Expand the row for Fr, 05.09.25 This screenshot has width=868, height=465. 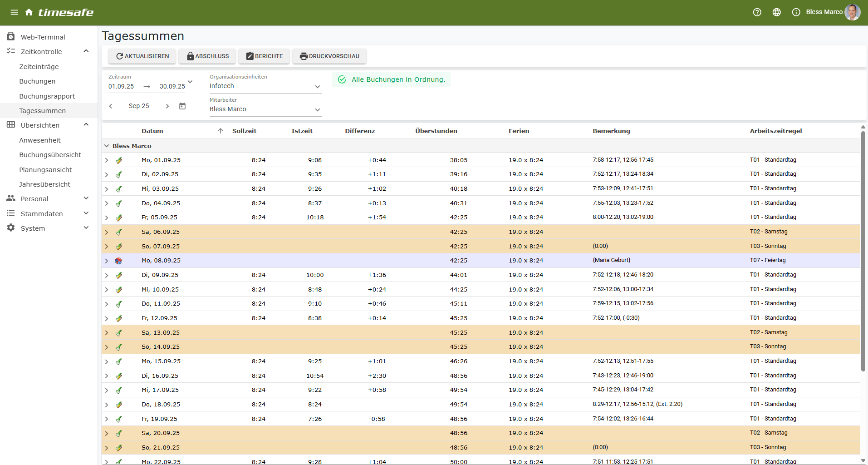point(107,218)
